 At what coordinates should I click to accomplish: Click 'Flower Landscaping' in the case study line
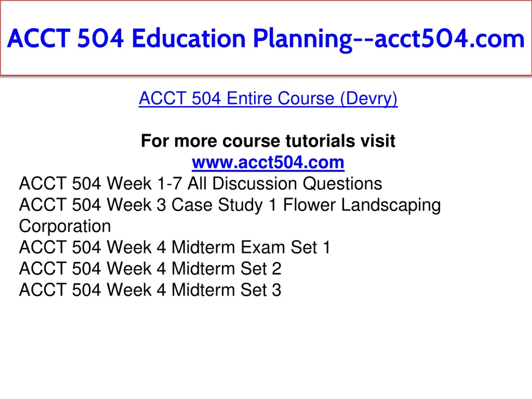pos(362,205)
